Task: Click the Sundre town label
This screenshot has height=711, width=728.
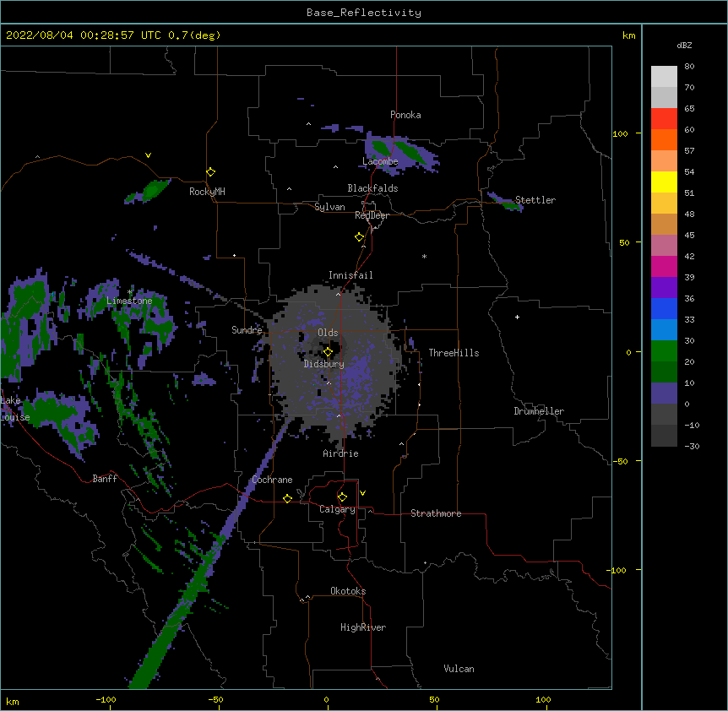Action: tap(247, 330)
